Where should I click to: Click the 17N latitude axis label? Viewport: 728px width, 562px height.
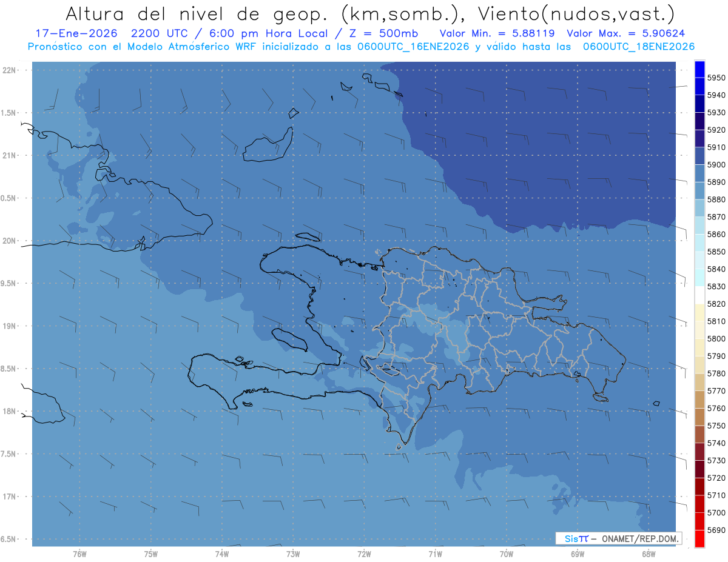click(x=10, y=497)
